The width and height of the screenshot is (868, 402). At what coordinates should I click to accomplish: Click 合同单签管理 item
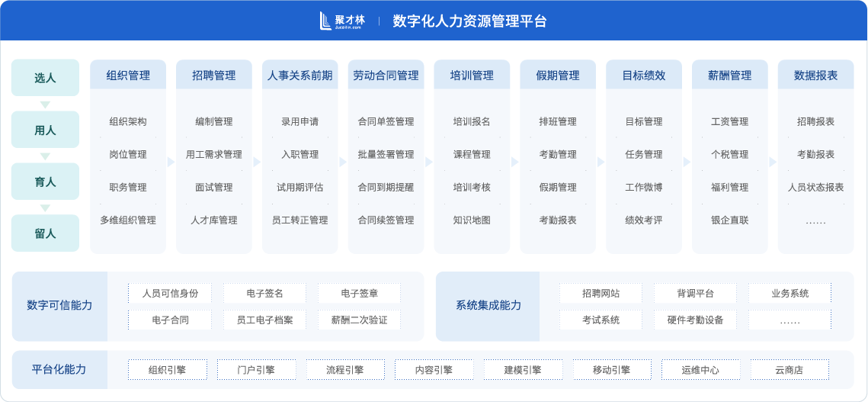(386, 121)
